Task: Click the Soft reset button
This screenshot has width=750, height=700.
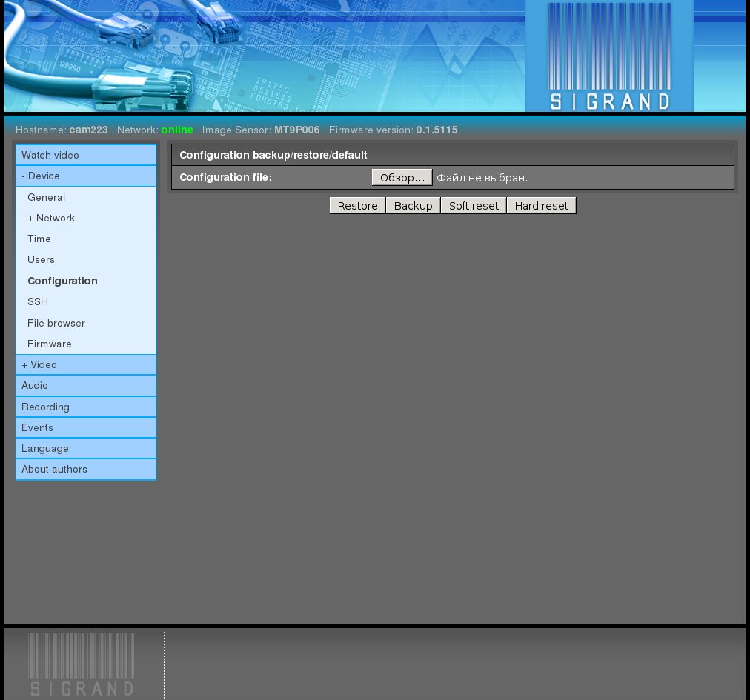Action: [x=474, y=206]
